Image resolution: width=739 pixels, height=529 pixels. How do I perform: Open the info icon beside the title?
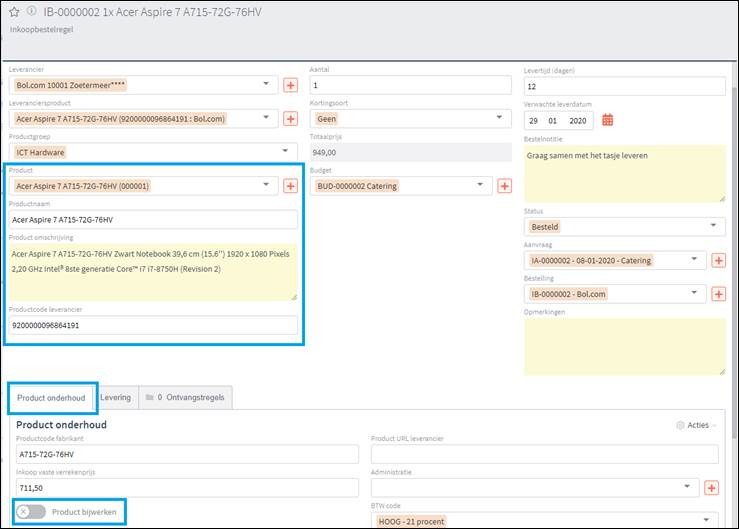tap(32, 10)
